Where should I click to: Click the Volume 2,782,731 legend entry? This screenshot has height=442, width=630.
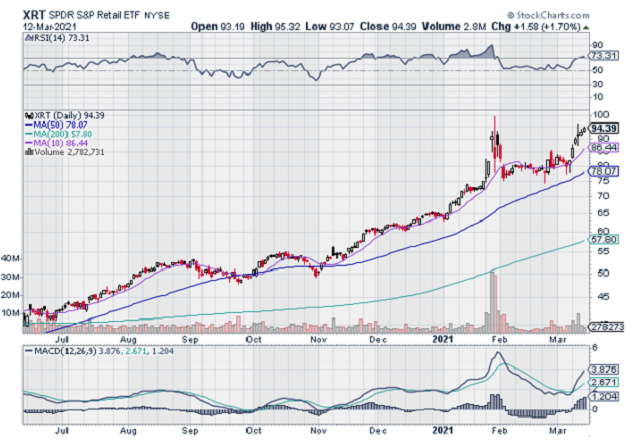pyautogui.click(x=65, y=152)
